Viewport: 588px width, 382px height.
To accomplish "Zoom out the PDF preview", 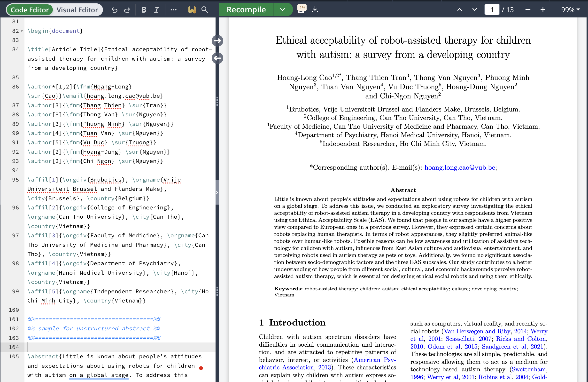I will (x=528, y=10).
